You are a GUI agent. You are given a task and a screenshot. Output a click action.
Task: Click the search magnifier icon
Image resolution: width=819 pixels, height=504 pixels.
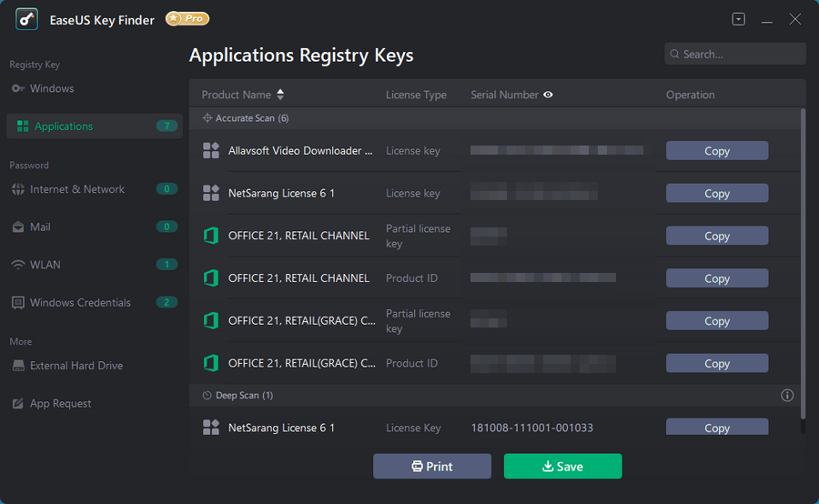[675, 54]
